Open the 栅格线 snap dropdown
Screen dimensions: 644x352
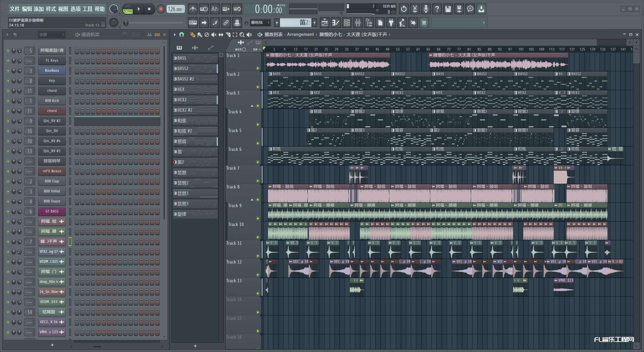(x=260, y=23)
